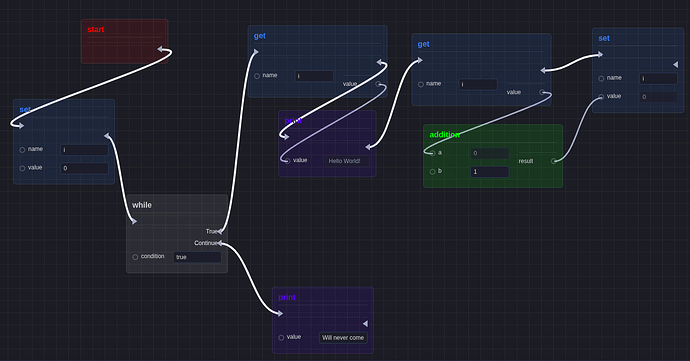690x361 pixels.
Task: Click the exec input arrow of the get node above addition
Action: click(x=419, y=61)
